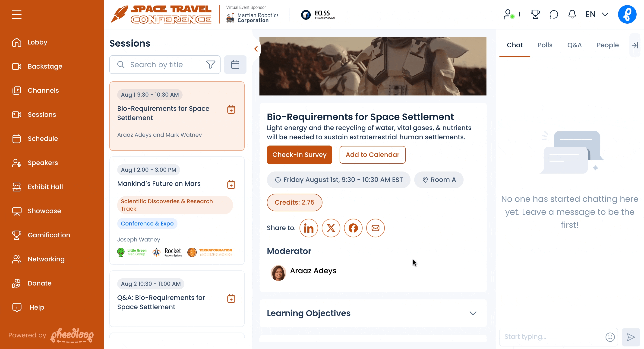Share session via email icon
The width and height of the screenshot is (644, 349).
[375, 228]
